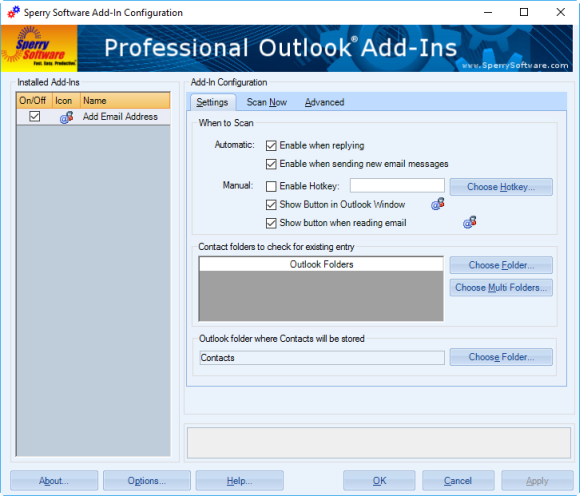Switch to the Settings tab

coord(212,102)
